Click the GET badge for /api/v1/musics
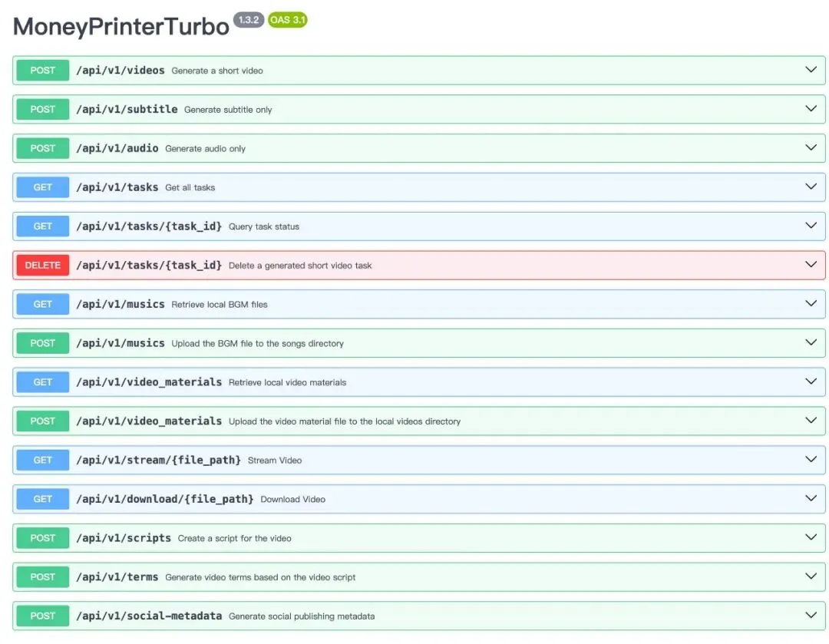829x644 pixels. [x=43, y=304]
